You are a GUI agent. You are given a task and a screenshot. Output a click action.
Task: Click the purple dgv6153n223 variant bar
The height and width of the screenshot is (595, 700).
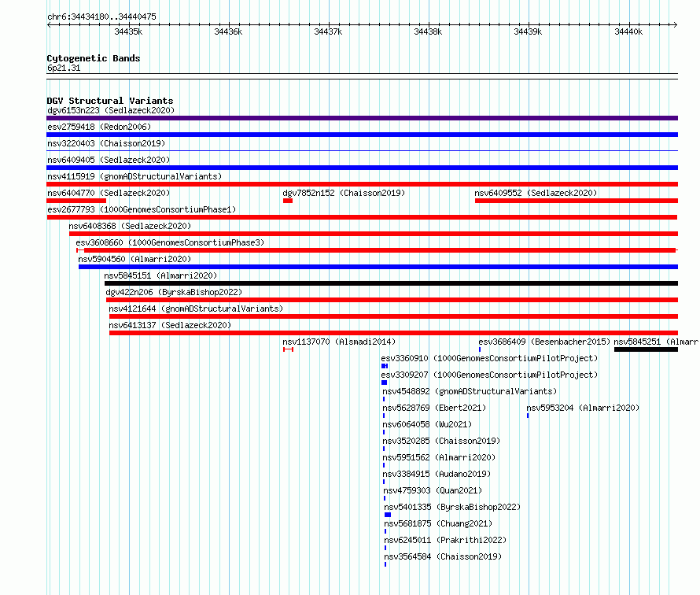coord(362,118)
